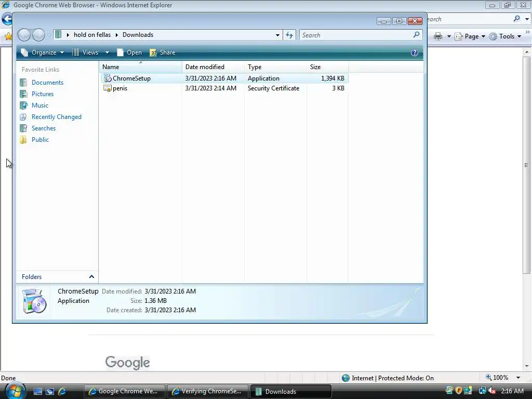
Task: Click security shield icon in system tray
Action: [x=459, y=391]
